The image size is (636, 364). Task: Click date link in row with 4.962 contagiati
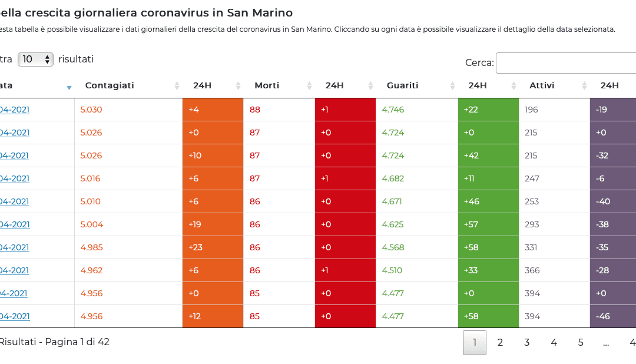(x=15, y=270)
